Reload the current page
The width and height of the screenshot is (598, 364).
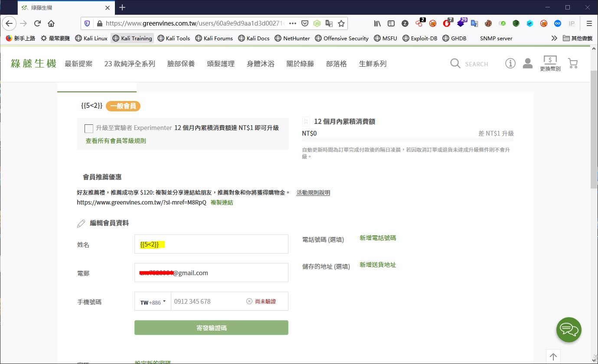[37, 23]
